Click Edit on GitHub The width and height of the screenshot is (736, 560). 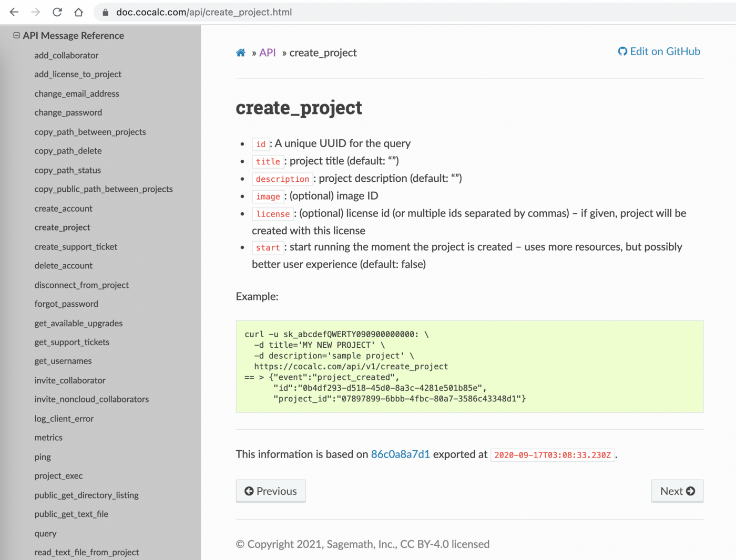pos(665,51)
